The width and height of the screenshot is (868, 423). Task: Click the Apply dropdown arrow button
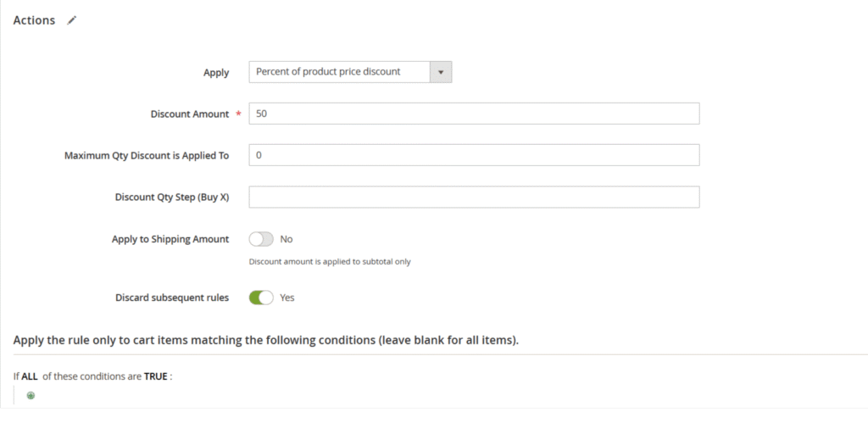point(440,72)
